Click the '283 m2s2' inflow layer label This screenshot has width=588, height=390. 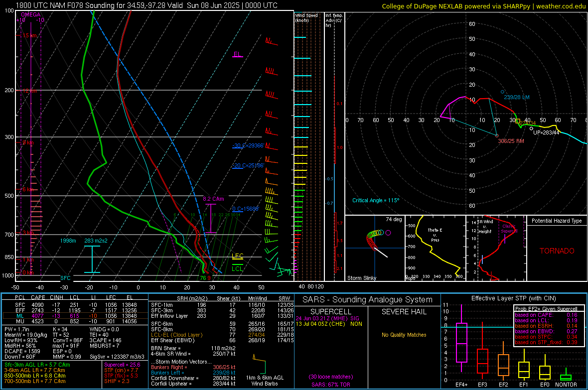pyautogui.click(x=96, y=241)
